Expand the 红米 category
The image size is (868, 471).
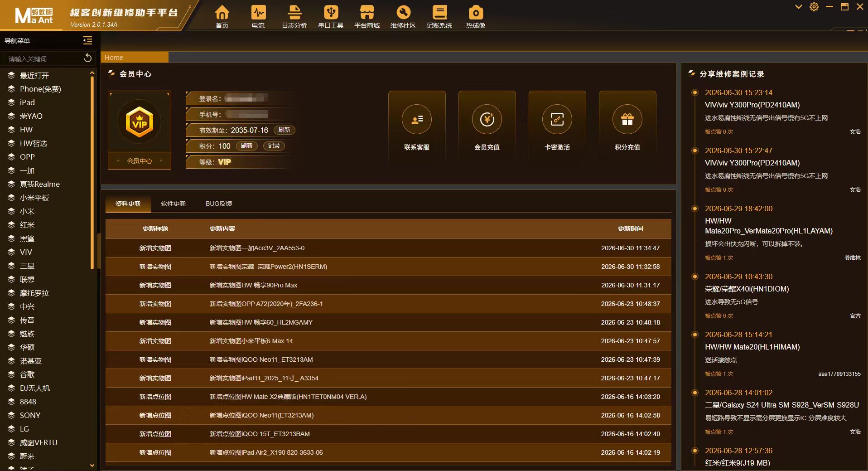tap(27, 225)
